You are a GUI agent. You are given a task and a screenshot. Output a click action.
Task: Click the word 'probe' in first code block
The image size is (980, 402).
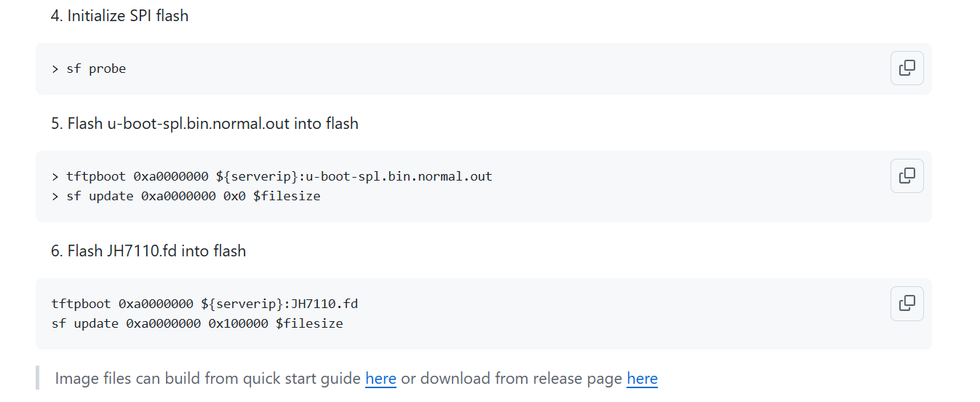coord(108,69)
